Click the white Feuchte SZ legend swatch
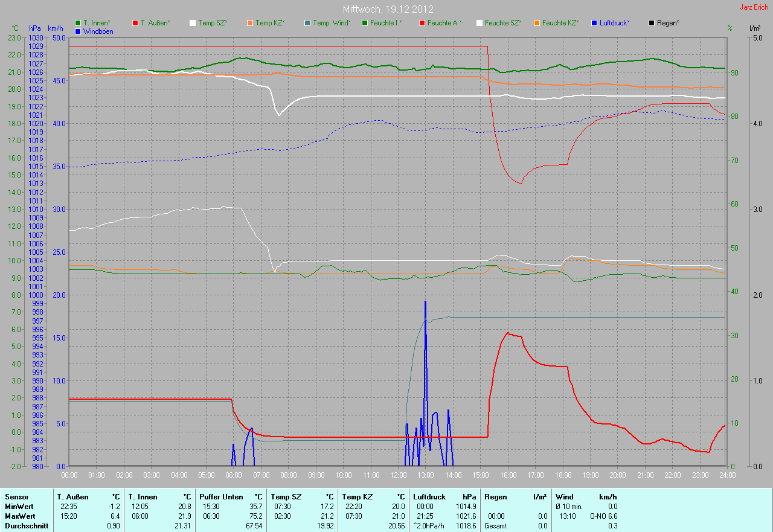773x532 pixels. (x=480, y=23)
